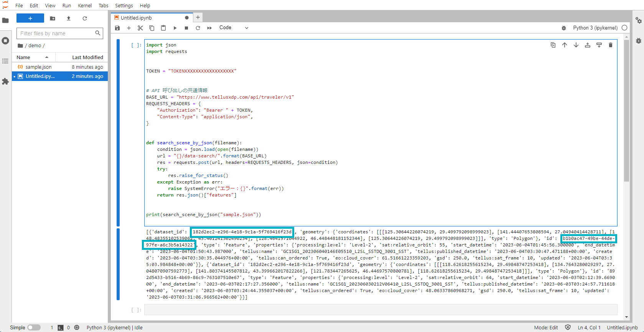644x332 pixels.
Task: Open the cell type Code dropdown
Action: (234, 28)
